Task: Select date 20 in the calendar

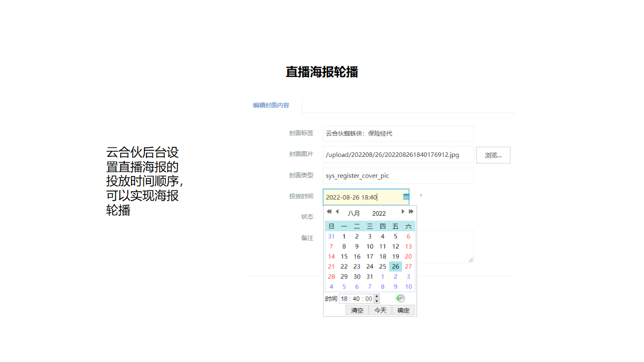Action: click(x=409, y=256)
